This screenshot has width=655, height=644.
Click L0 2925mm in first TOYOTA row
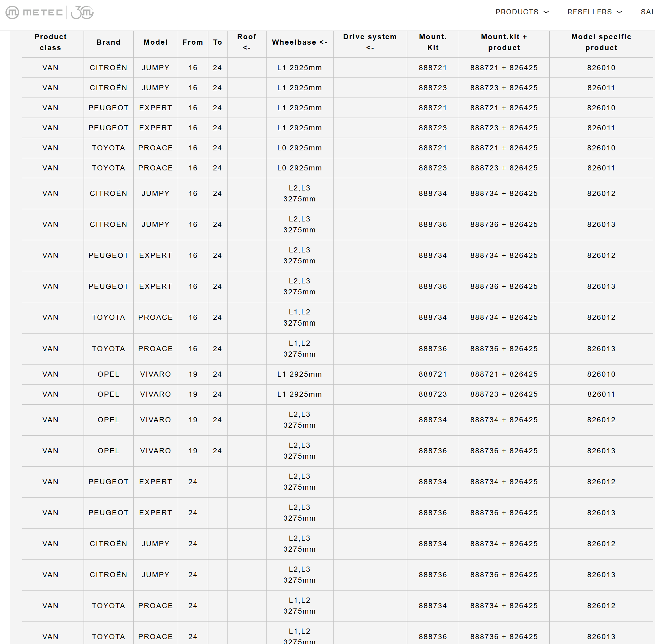(300, 148)
